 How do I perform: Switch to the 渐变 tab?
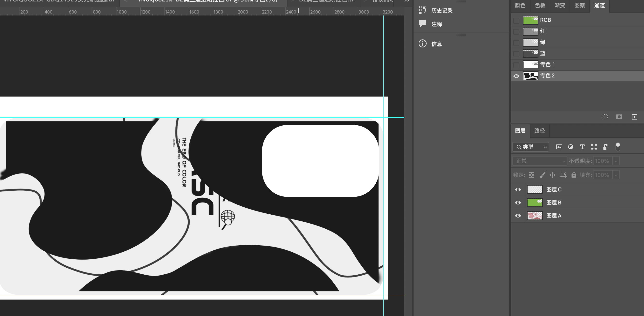click(559, 6)
